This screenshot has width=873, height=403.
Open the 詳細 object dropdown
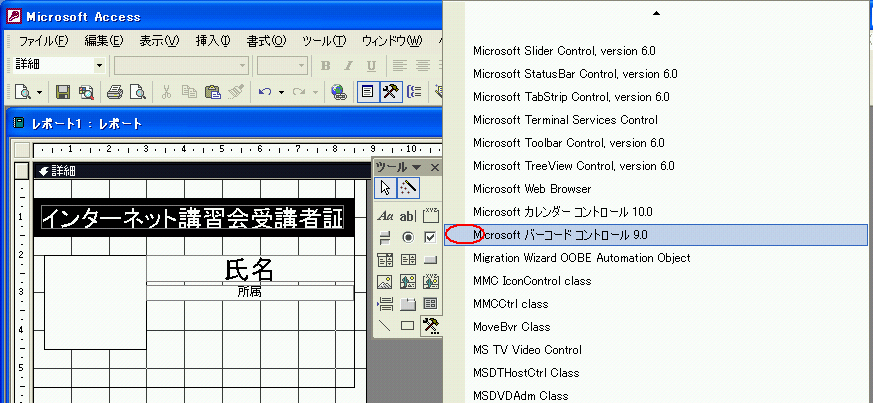[x=100, y=66]
